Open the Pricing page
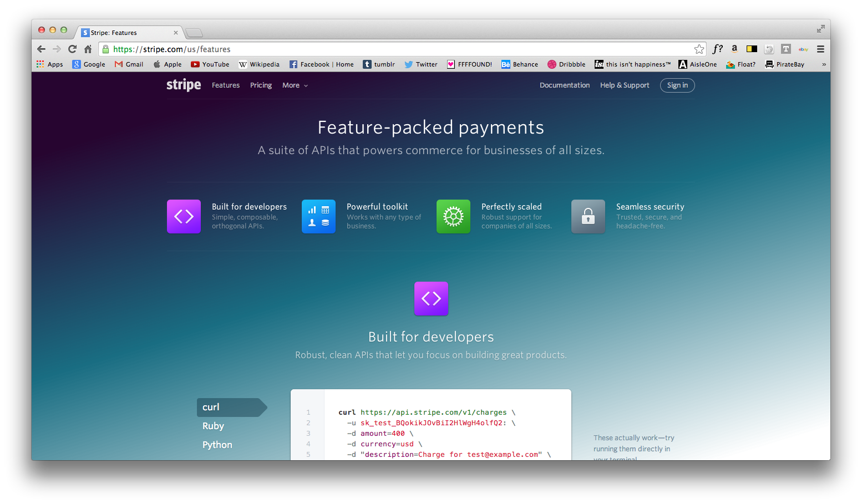Viewport: 862px width, 504px height. click(261, 85)
